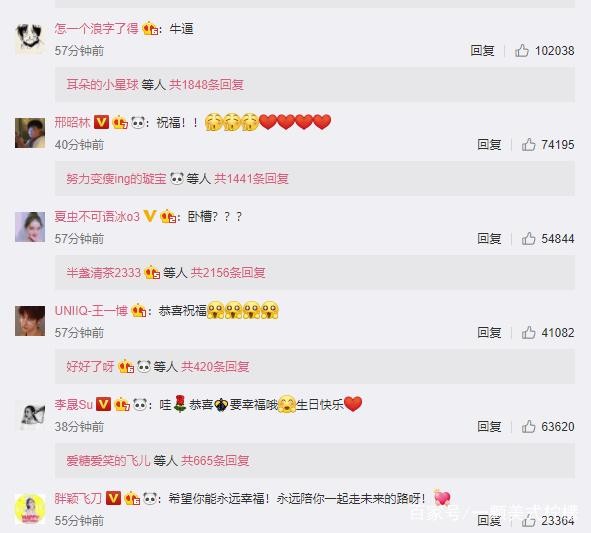This screenshot has width=591, height=533.
Task: Like the 牛逼 comment with 102038 likes
Action: [522, 50]
